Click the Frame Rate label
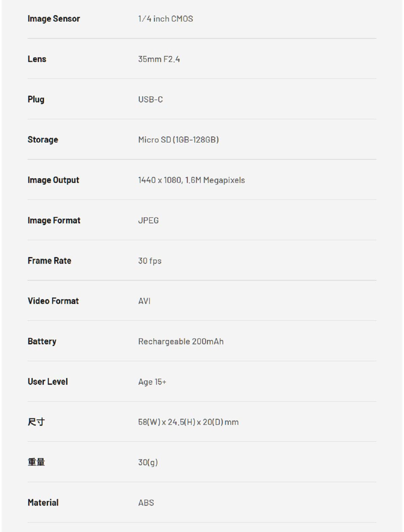This screenshot has width=404, height=532. (49, 260)
